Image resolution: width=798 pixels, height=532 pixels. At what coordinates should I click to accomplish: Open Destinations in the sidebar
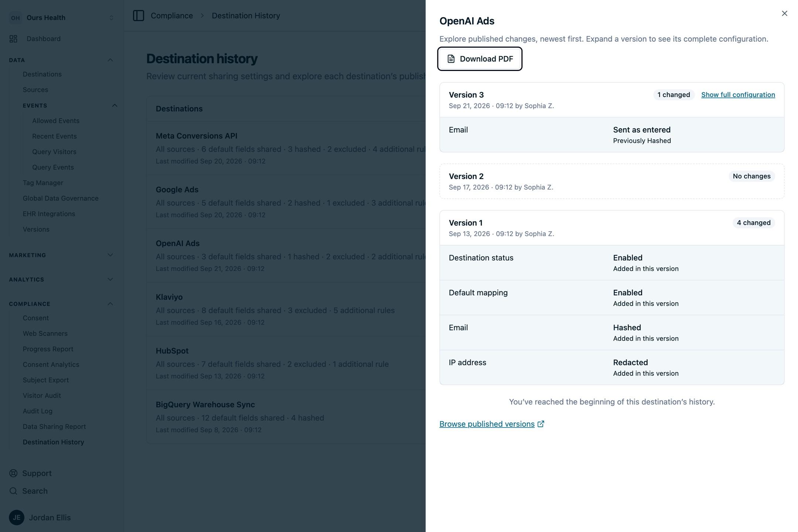pyautogui.click(x=42, y=74)
